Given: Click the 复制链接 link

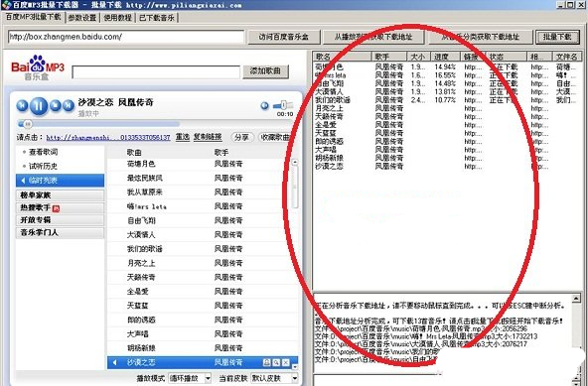Looking at the screenshot, I should 208,137.
